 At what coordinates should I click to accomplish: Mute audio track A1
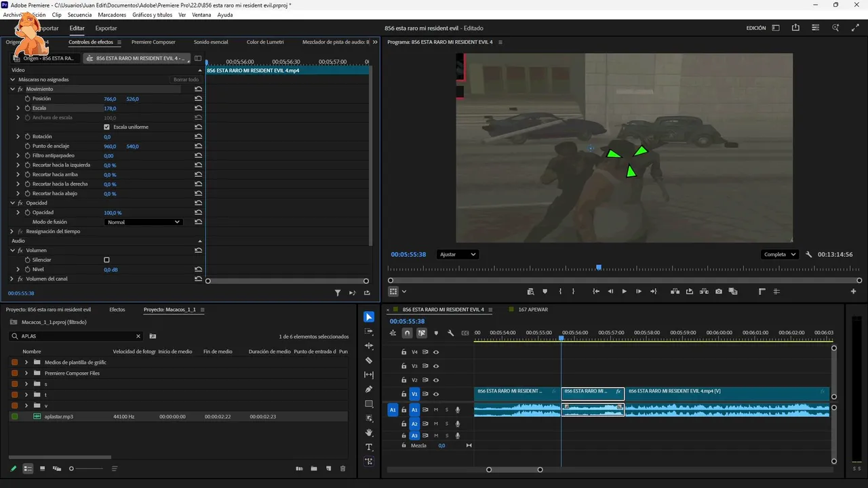[x=436, y=410]
